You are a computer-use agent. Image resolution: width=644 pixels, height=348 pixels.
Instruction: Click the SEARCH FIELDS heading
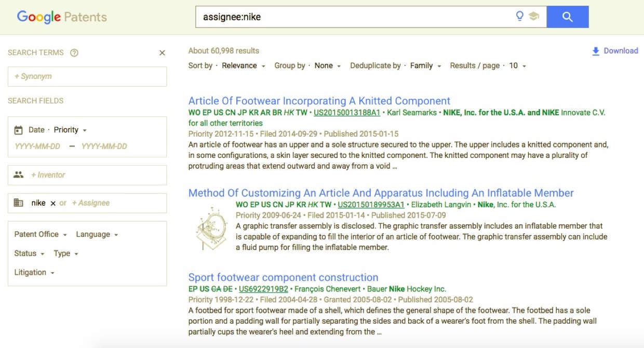[x=36, y=101]
